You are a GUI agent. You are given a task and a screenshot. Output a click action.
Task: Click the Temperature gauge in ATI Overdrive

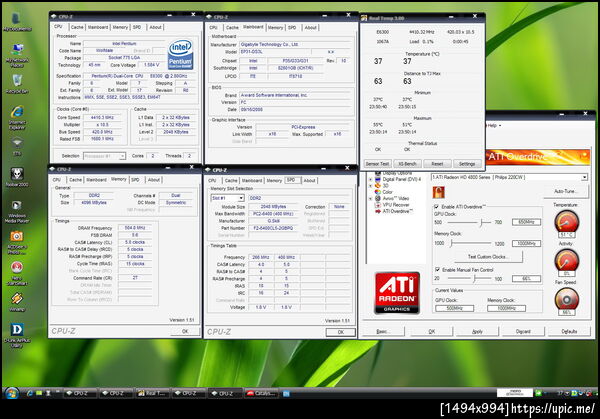tap(566, 222)
